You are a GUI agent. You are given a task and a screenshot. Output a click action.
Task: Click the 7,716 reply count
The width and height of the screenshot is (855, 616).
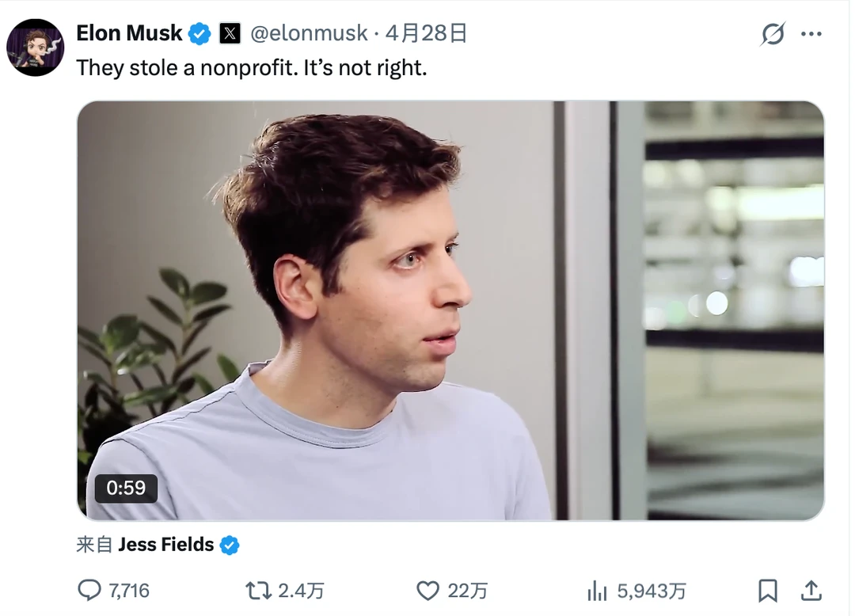coord(129,591)
